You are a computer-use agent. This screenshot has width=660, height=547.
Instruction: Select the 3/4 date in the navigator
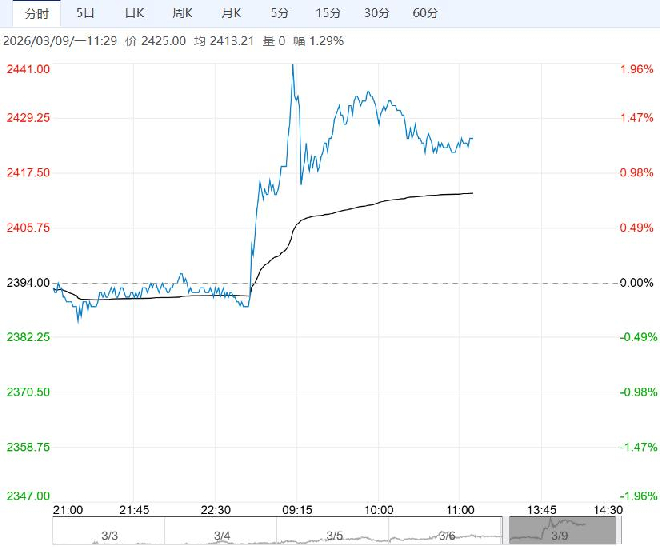tap(222, 534)
